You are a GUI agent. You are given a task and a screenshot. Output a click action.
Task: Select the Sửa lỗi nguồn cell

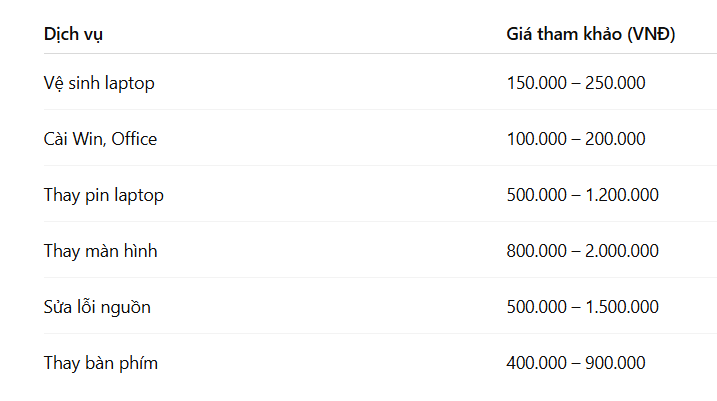click(97, 307)
